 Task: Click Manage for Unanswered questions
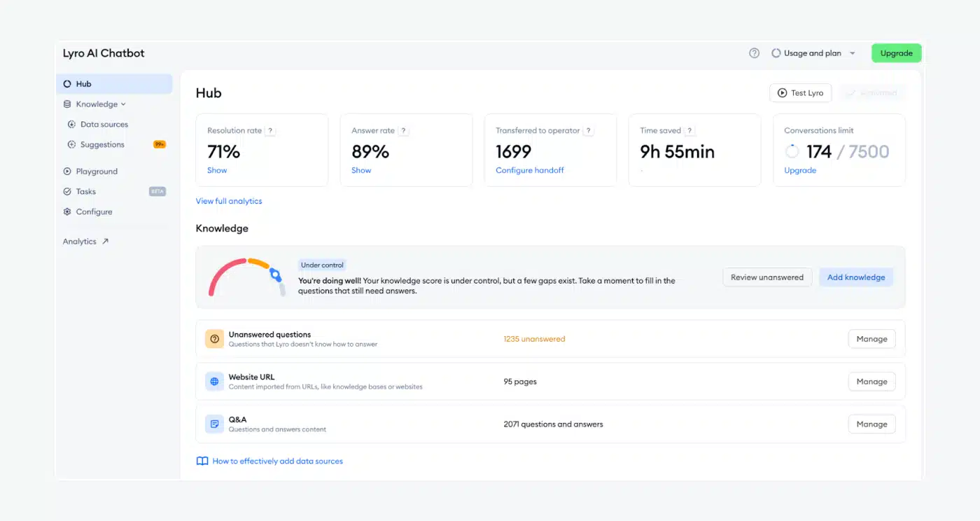click(x=871, y=339)
